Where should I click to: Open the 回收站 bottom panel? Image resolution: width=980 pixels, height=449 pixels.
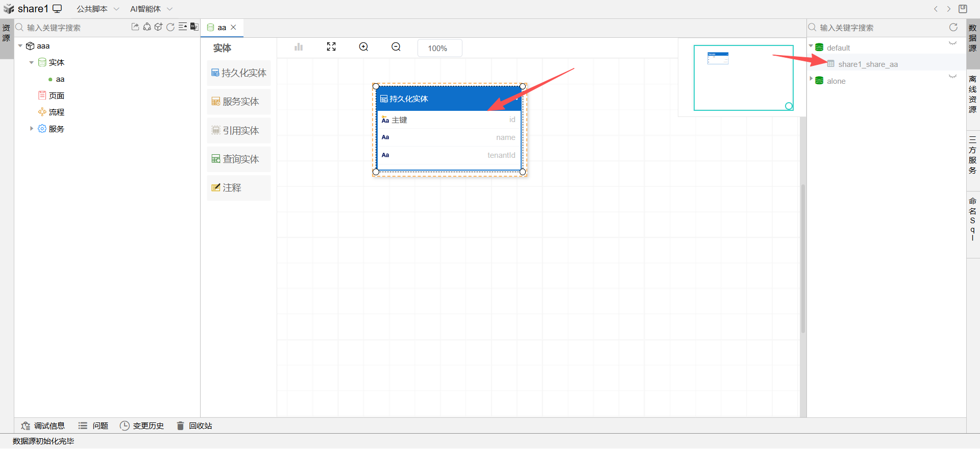(x=194, y=426)
